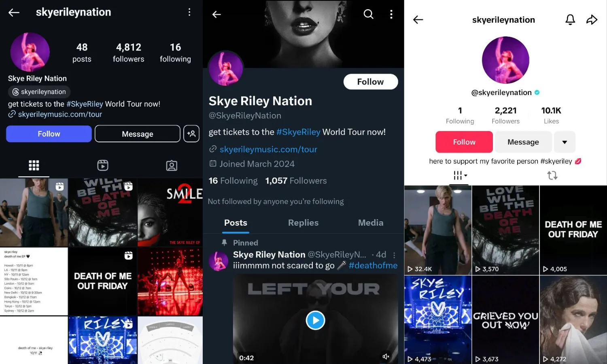
Task: Switch to the Replies tab
Action: click(303, 223)
